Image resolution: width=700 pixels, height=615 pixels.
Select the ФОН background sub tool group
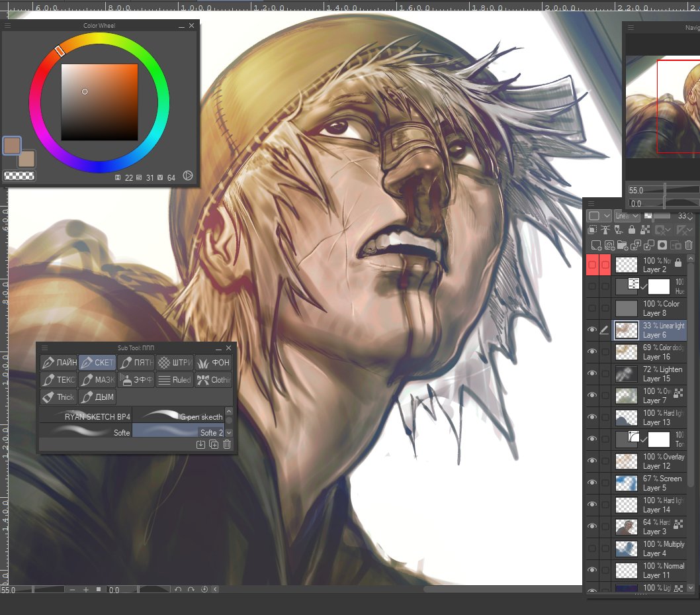click(x=214, y=362)
